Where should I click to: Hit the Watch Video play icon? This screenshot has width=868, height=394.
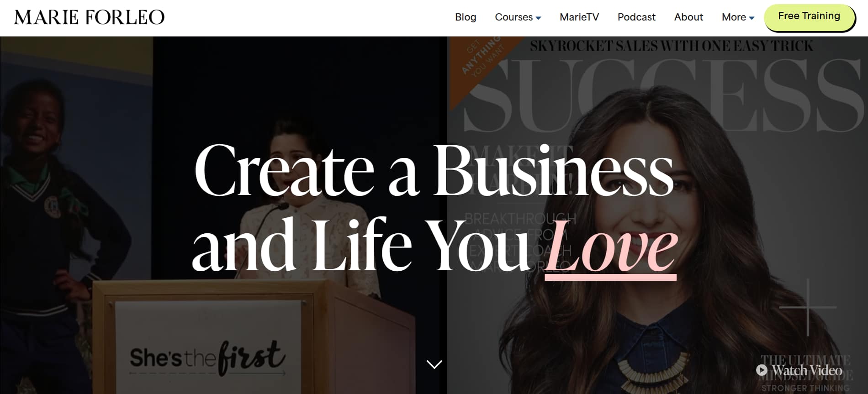click(x=762, y=370)
